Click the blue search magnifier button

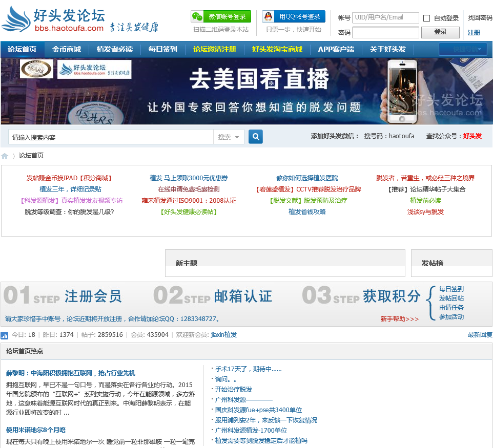(256, 137)
